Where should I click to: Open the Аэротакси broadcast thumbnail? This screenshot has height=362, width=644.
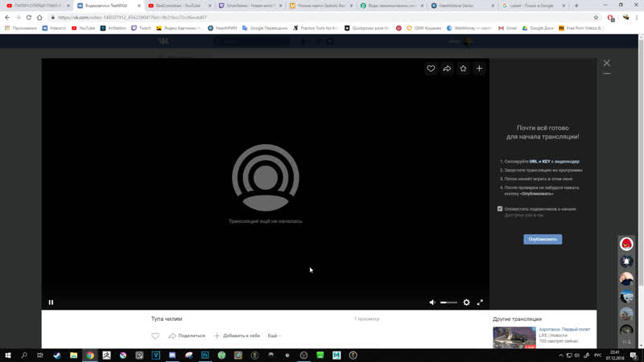pyautogui.click(x=514, y=338)
